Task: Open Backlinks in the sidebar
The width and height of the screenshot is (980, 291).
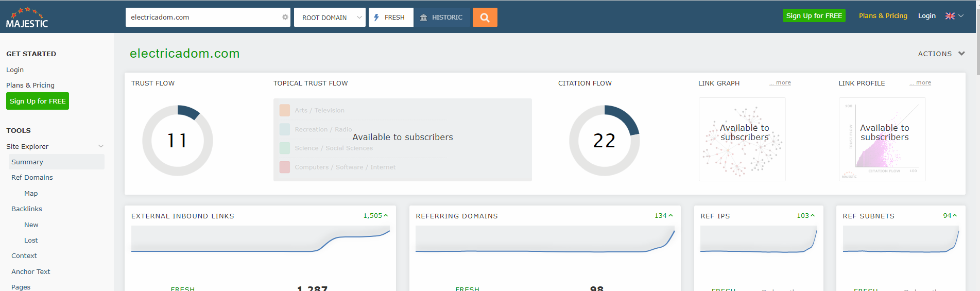Action: coord(27,209)
